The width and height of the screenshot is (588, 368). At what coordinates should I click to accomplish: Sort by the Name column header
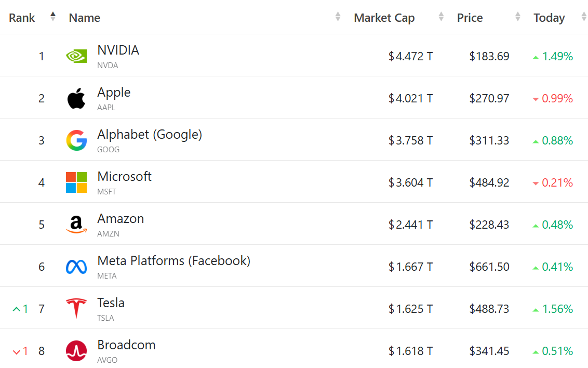84,18
